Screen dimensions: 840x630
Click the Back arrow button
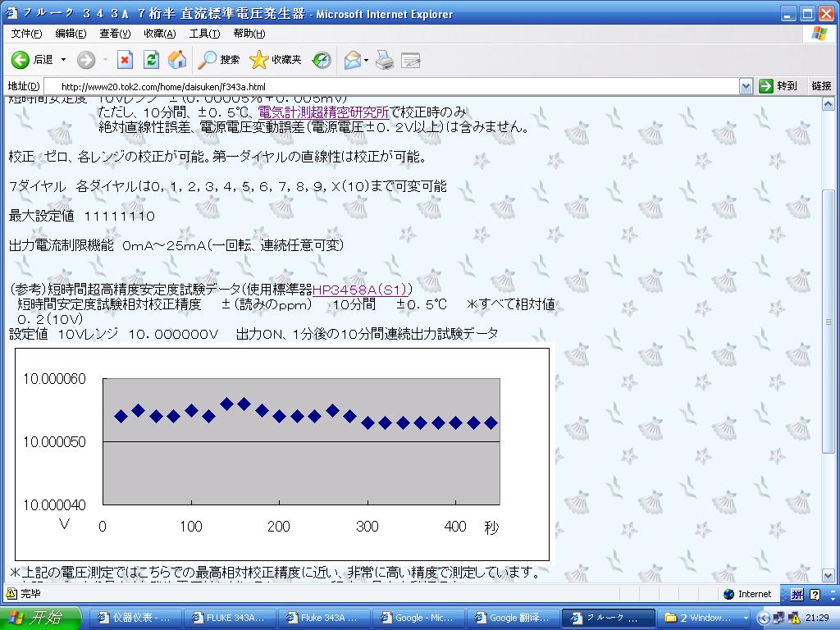[x=21, y=59]
